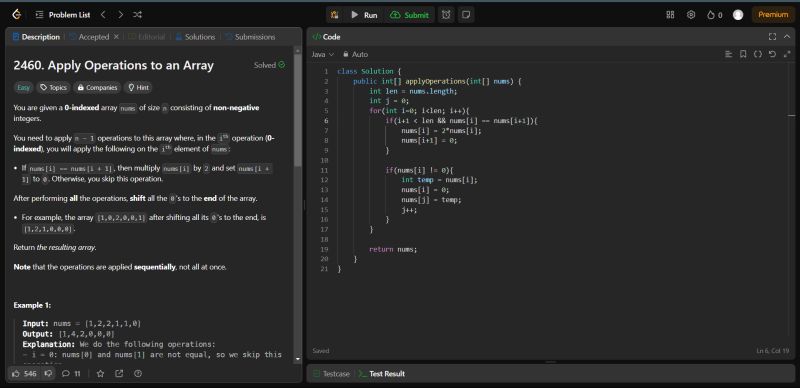Click code line 19 return nums

(393, 249)
